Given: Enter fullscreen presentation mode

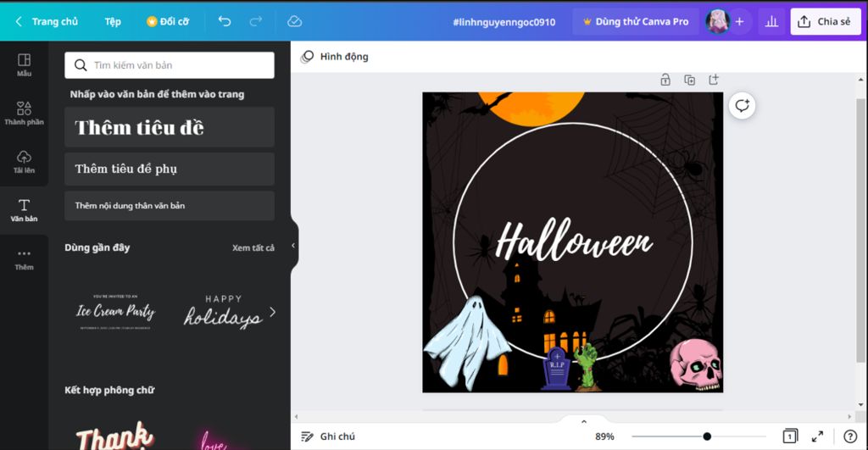Looking at the screenshot, I should [x=817, y=436].
